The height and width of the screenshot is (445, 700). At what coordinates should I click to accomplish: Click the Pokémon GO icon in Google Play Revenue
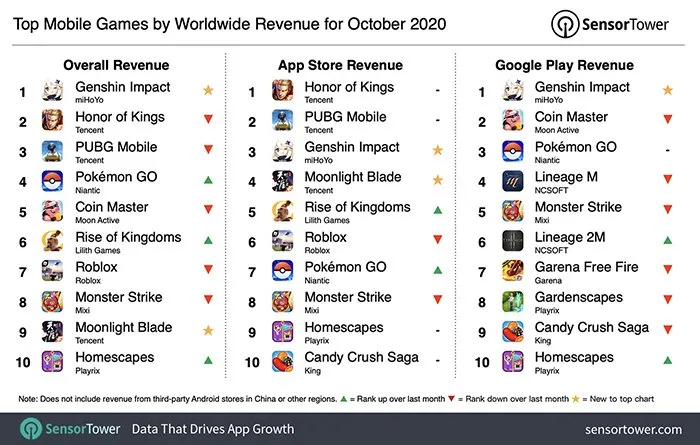click(516, 153)
